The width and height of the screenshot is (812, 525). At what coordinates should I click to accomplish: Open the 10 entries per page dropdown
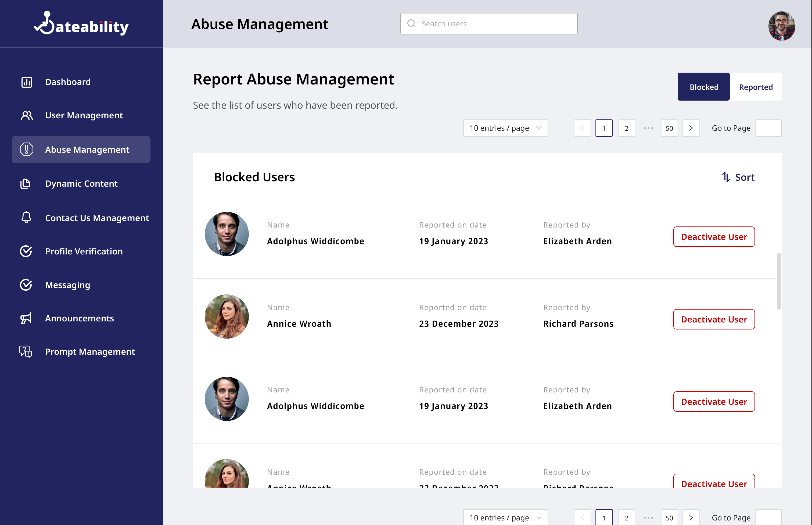pos(505,128)
